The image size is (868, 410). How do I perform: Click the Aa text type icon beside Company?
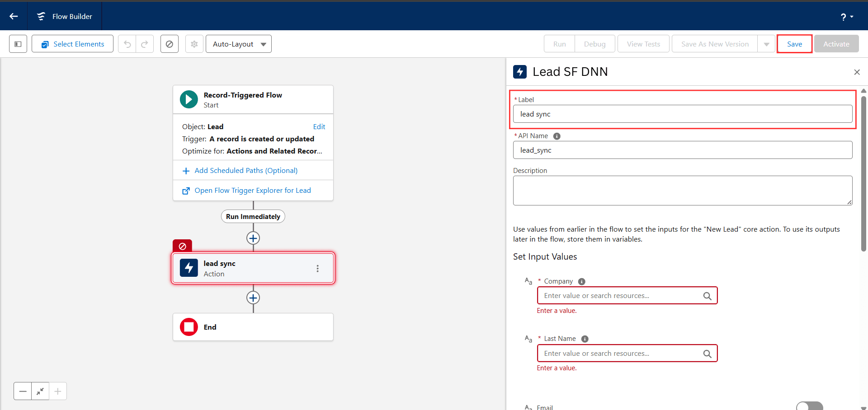[x=528, y=281]
